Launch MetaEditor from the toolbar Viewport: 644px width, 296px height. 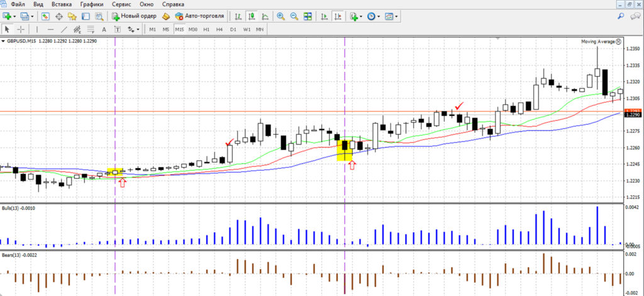tap(166, 16)
